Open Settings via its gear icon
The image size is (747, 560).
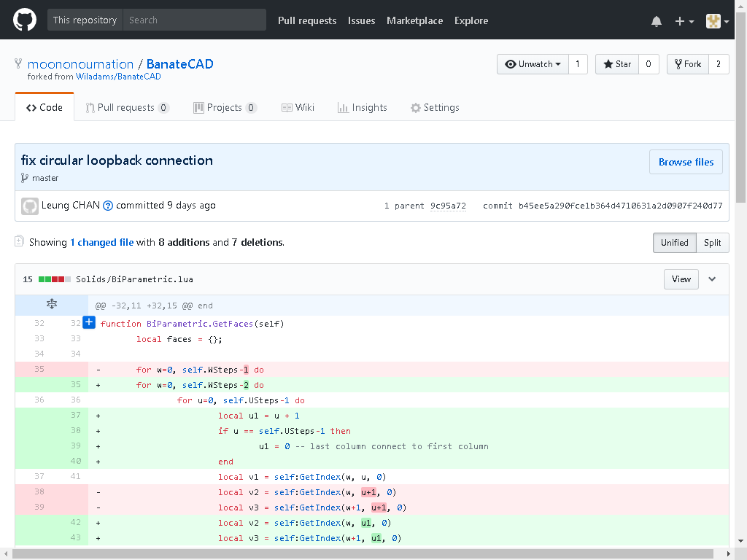click(x=414, y=107)
